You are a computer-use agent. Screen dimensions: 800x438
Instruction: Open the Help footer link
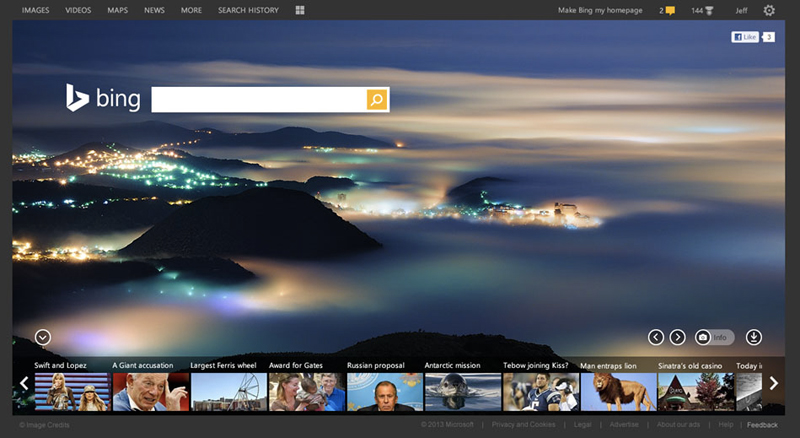(x=726, y=425)
